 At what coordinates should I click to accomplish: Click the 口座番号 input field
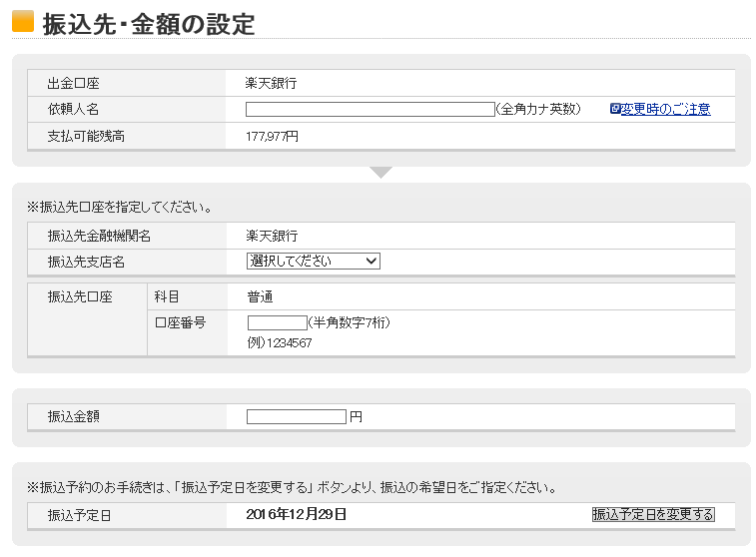pyautogui.click(x=278, y=322)
